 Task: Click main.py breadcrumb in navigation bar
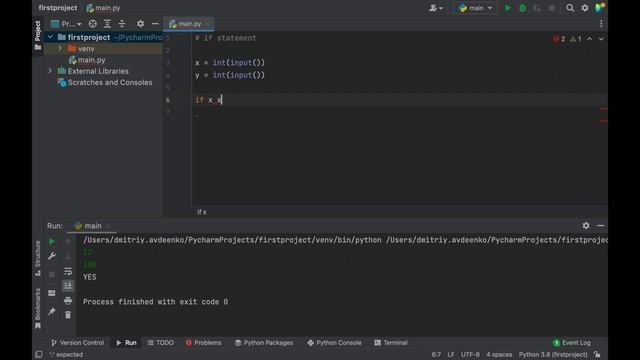coord(103,8)
